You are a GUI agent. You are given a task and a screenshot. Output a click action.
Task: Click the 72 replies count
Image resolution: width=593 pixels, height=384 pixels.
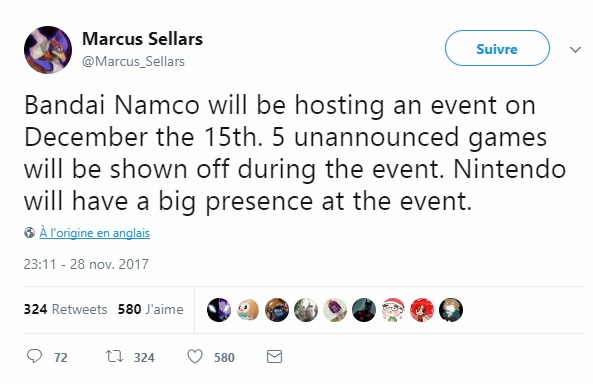[x=61, y=358]
